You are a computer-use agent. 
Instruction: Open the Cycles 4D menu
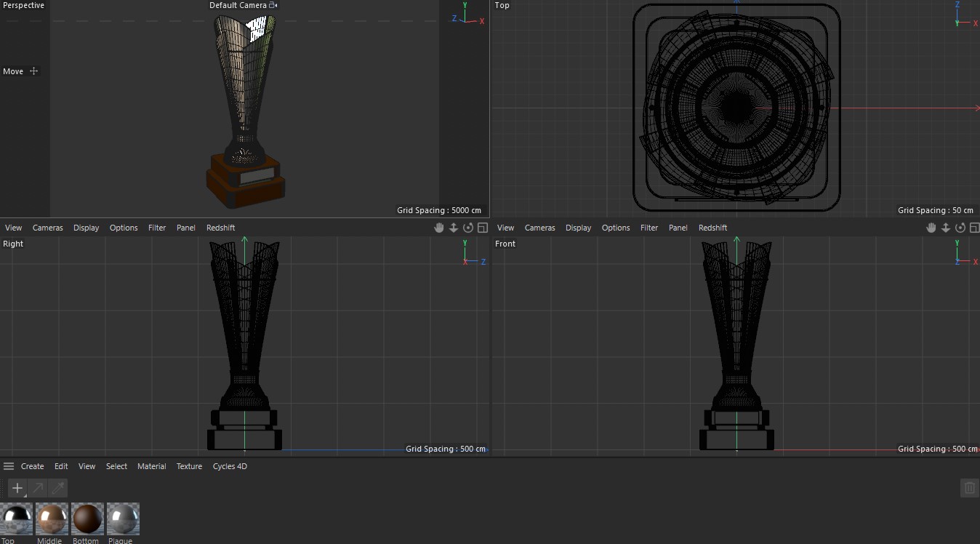[230, 466]
